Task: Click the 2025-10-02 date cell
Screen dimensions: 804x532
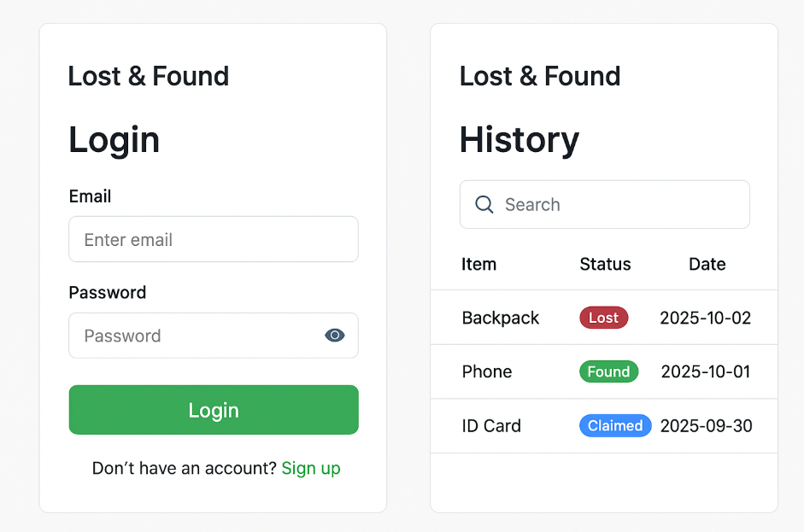Action: coord(705,318)
